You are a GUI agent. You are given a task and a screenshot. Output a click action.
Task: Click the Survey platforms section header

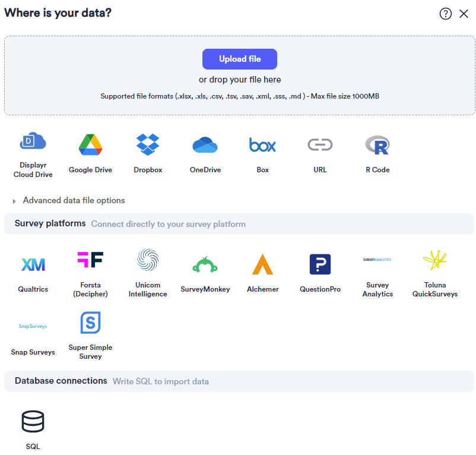click(x=239, y=224)
